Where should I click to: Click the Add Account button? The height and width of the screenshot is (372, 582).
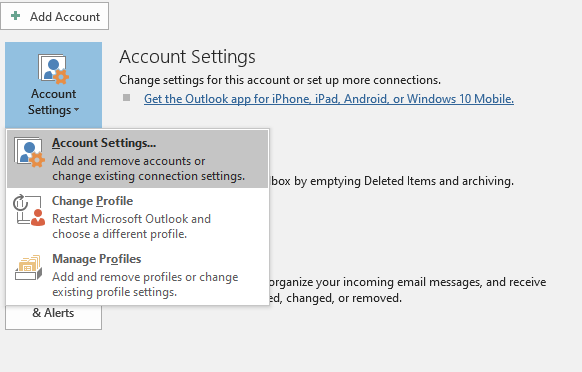tap(55, 16)
